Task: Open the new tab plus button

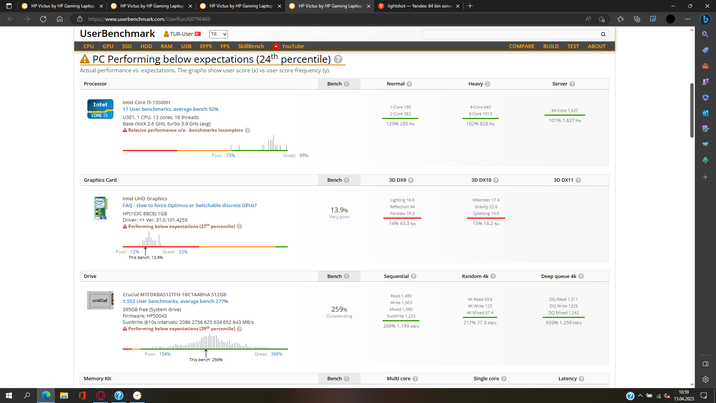Action: (x=470, y=6)
